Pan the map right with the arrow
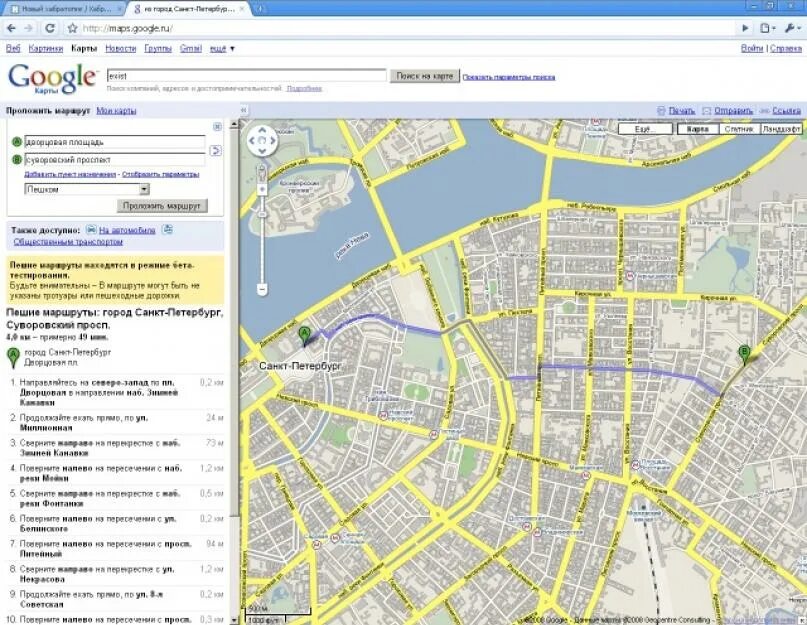 coord(273,141)
